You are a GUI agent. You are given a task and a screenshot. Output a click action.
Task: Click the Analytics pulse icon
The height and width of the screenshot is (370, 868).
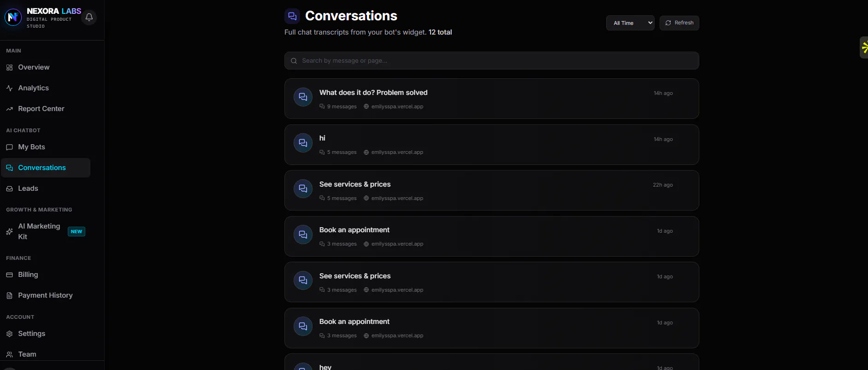click(x=9, y=88)
